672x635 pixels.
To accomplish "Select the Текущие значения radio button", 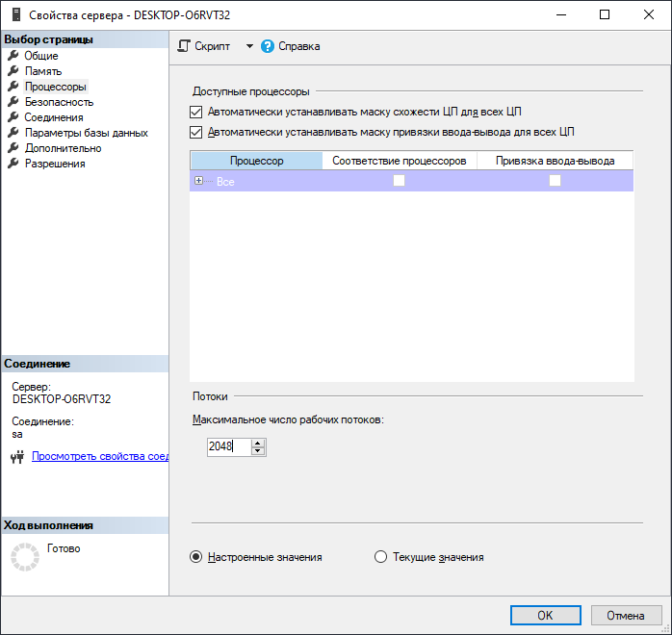I will pos(380,557).
